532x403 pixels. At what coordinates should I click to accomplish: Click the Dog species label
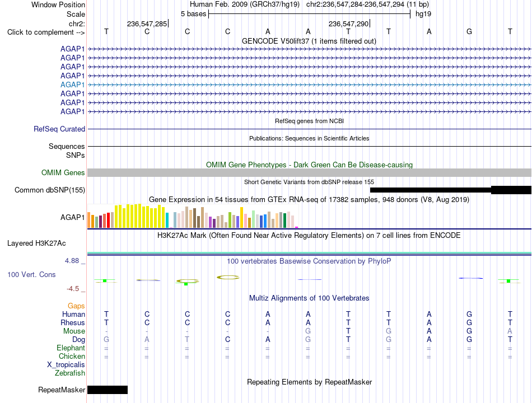pyautogui.click(x=78, y=340)
